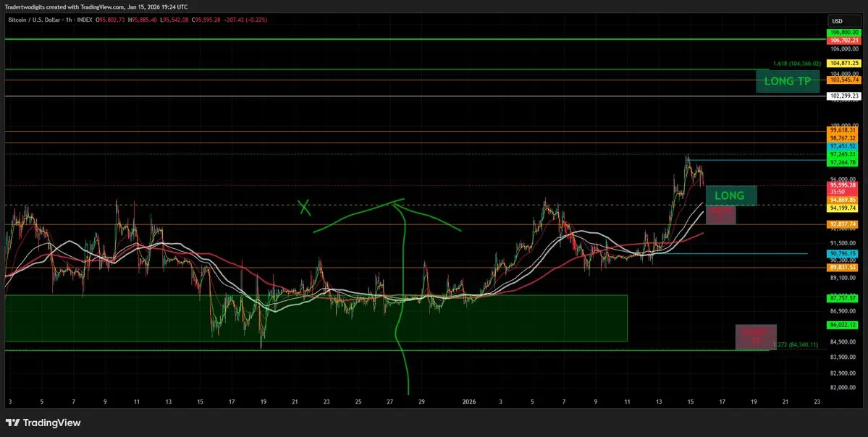Click the 25 date label on the time axis
This screenshot has height=437, width=868.
(x=358, y=402)
